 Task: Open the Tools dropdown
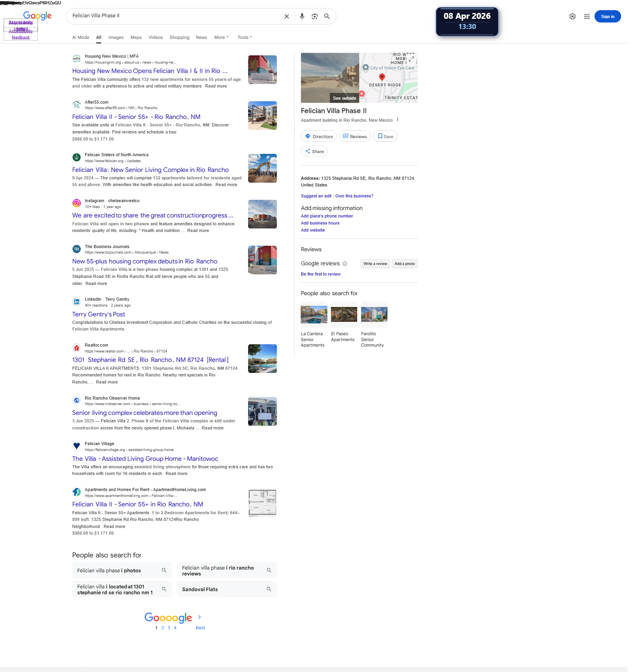[245, 37]
